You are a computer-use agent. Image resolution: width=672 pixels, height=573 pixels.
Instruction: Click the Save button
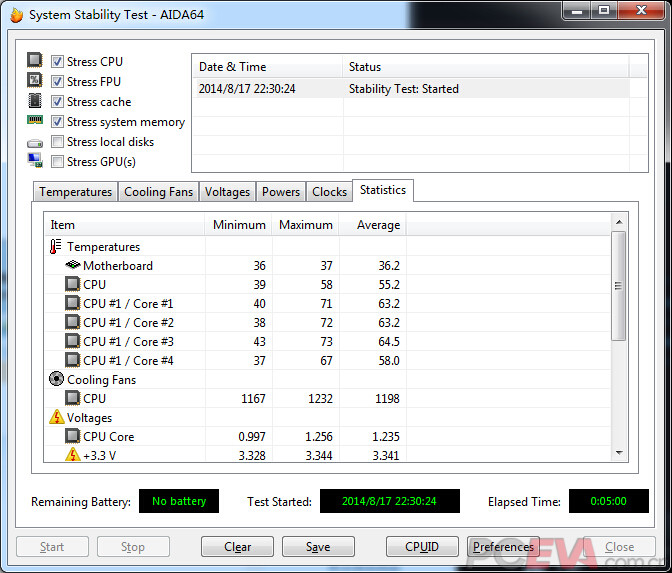point(318,547)
